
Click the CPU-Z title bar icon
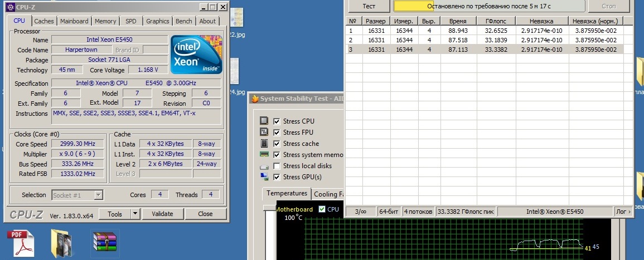[11, 7]
